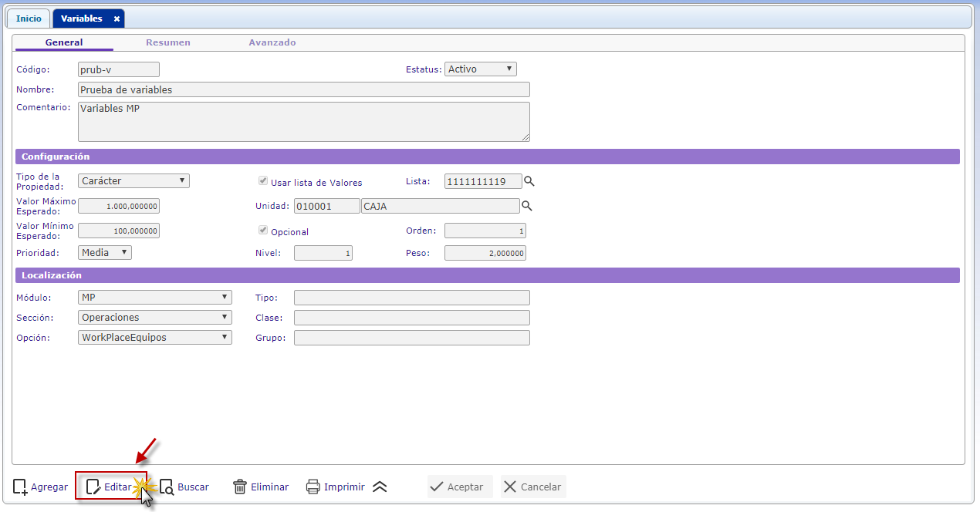Screen dimensions: 980x512
Task: Expand the Módulo dropdown
Action: click(154, 297)
